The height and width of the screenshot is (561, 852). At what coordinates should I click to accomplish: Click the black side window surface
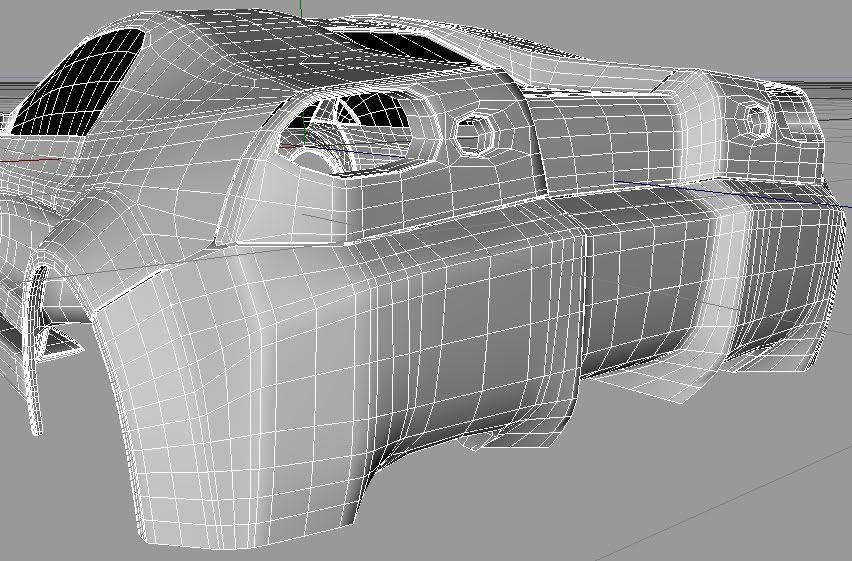(76, 82)
